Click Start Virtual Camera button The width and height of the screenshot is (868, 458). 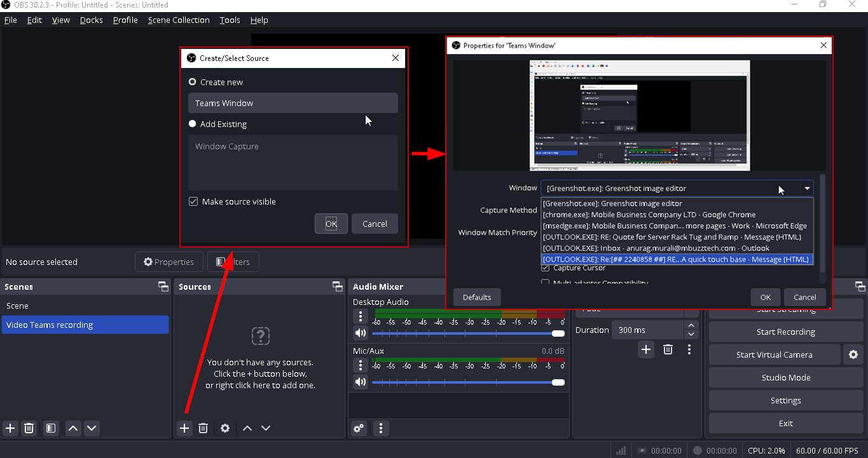click(775, 354)
